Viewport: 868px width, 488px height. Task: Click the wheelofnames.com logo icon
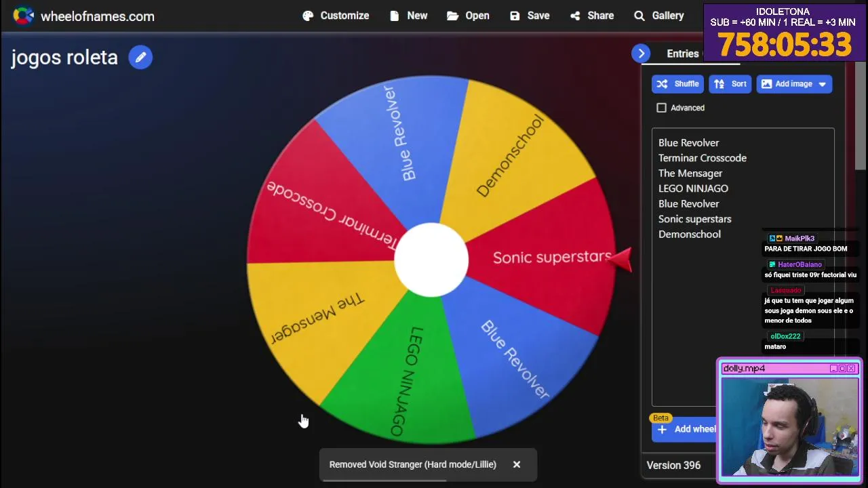[x=23, y=16]
